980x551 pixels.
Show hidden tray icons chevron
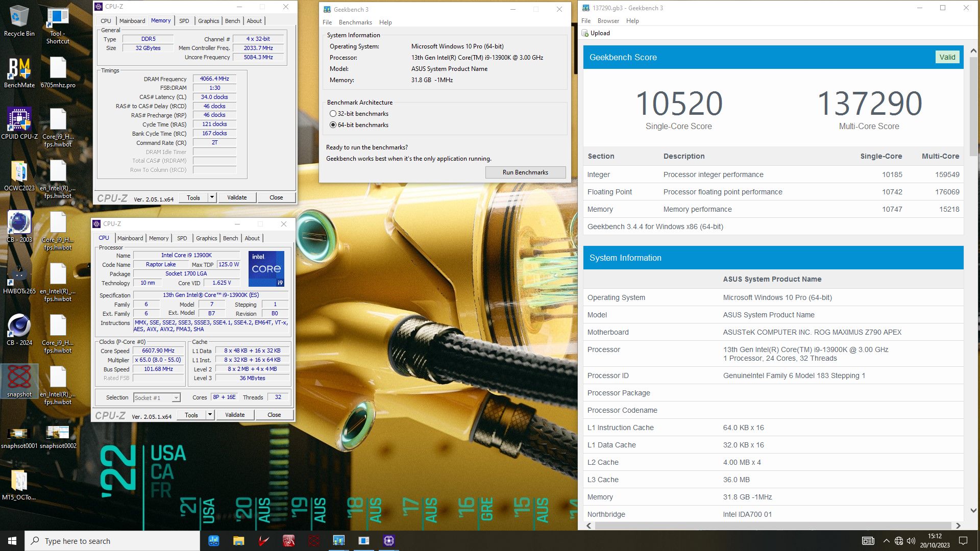tap(886, 541)
